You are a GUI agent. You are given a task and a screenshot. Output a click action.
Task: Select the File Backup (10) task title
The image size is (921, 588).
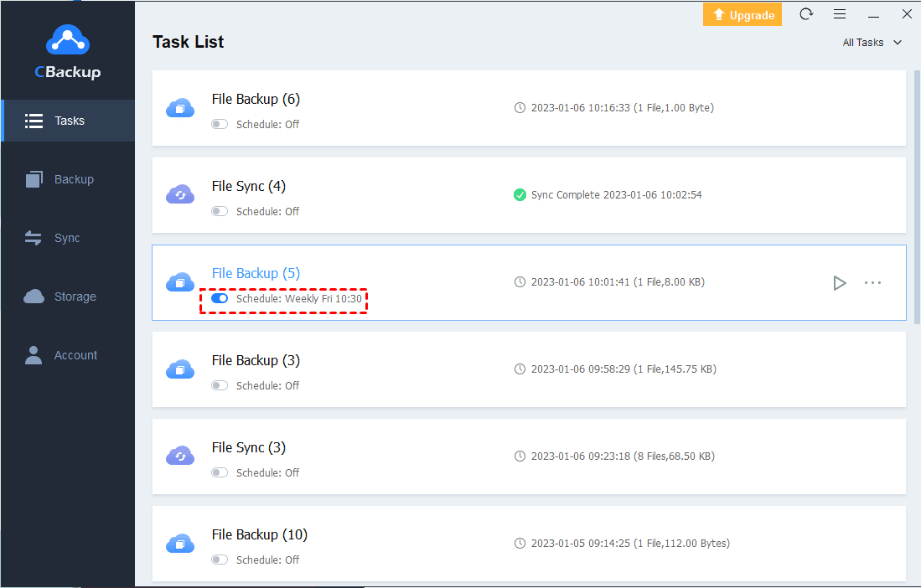(x=260, y=534)
